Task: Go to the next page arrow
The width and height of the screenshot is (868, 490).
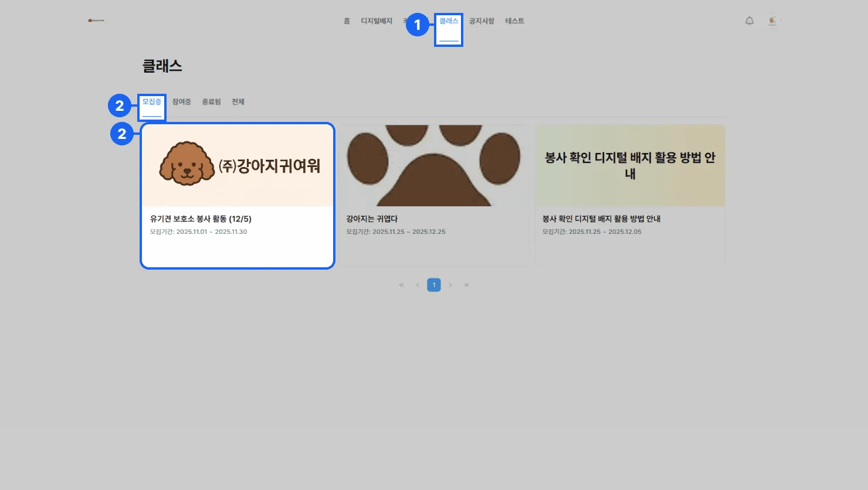Action: 450,285
